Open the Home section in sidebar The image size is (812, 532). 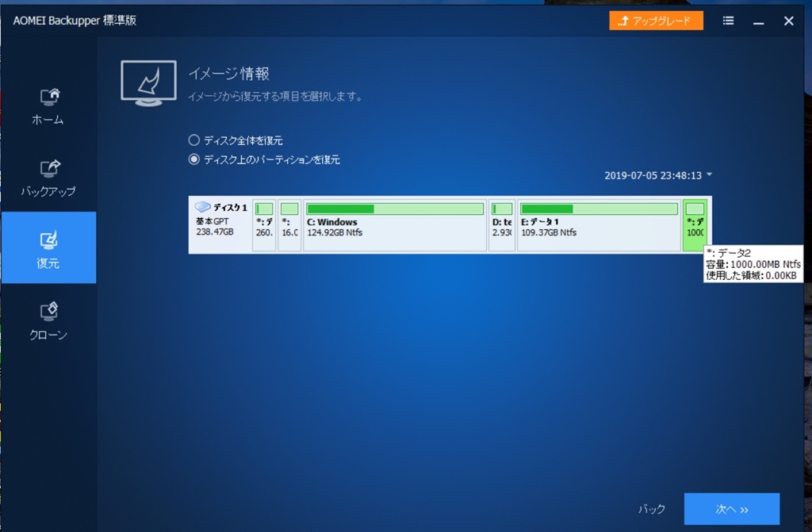[x=48, y=106]
